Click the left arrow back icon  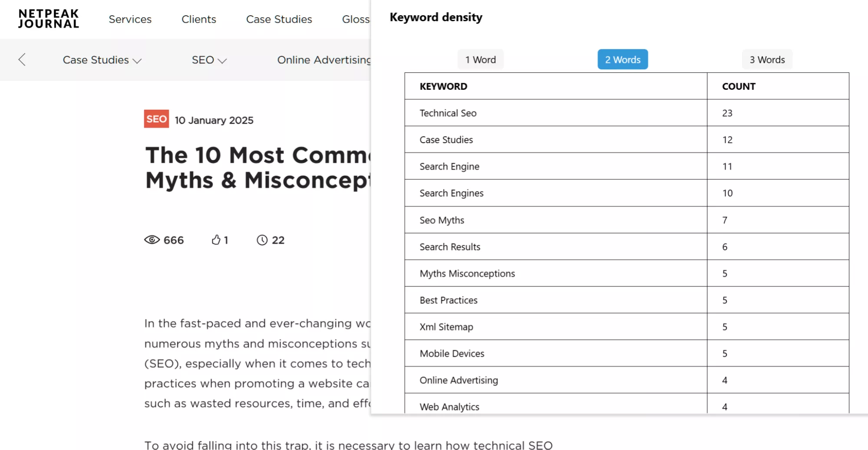click(22, 60)
